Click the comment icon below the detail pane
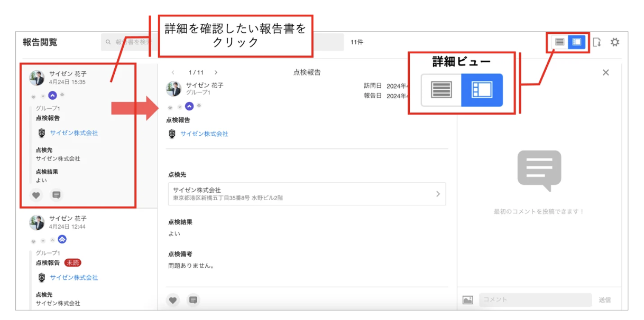Image resolution: width=644 pixels, height=320 pixels. tap(194, 300)
